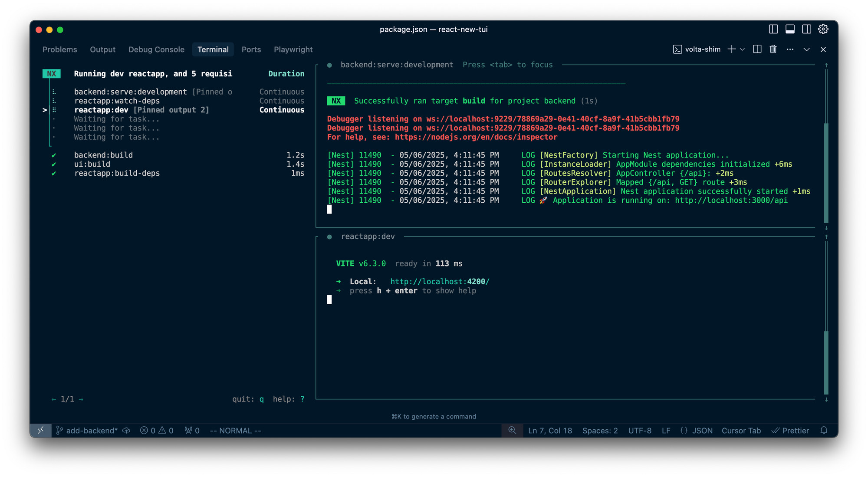Toggle the secondary sidebar layout icon
This screenshot has width=868, height=477.
806,29
